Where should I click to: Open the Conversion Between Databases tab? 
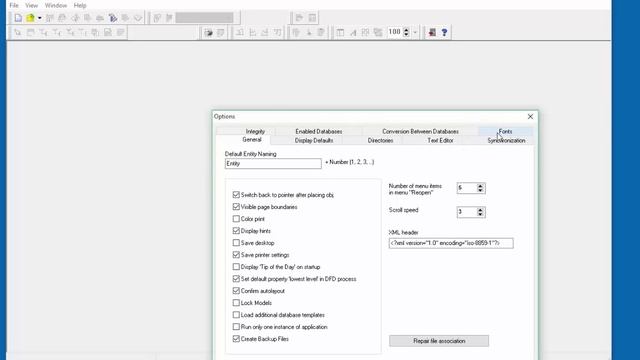click(420, 131)
